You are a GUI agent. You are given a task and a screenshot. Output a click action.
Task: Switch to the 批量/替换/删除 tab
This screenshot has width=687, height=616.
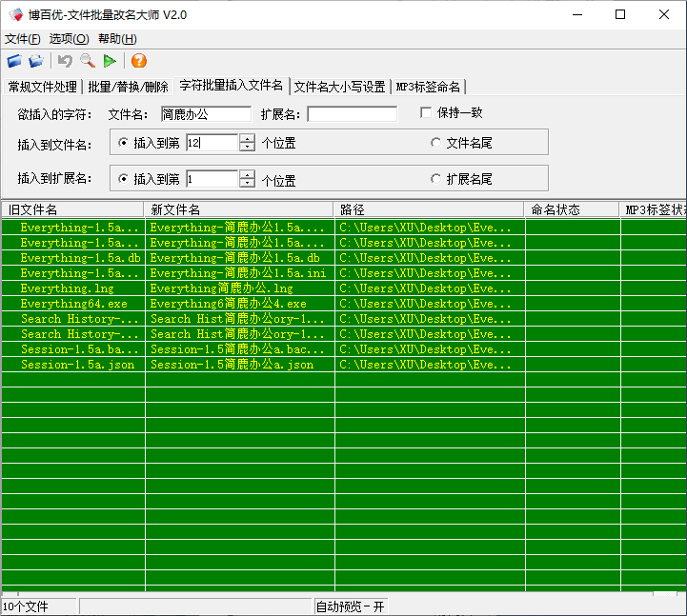pyautogui.click(x=128, y=87)
